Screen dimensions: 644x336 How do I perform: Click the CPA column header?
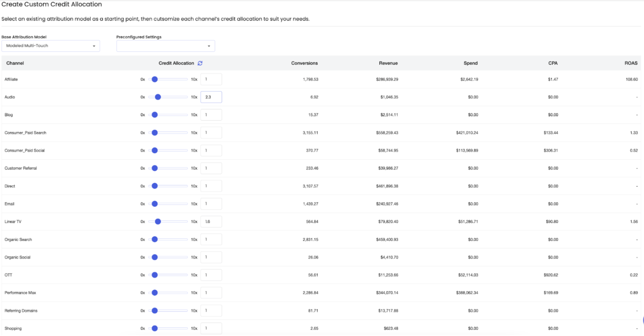[x=553, y=63]
